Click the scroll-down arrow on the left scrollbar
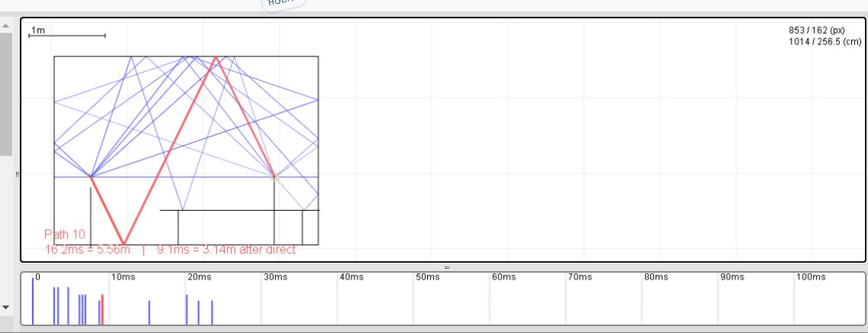The width and height of the screenshot is (868, 333). click(x=6, y=306)
